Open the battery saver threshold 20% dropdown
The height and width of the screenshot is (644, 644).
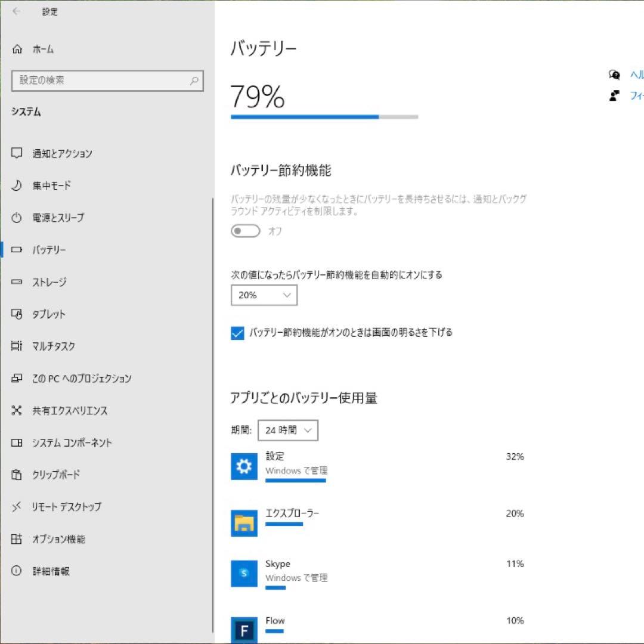(x=264, y=295)
